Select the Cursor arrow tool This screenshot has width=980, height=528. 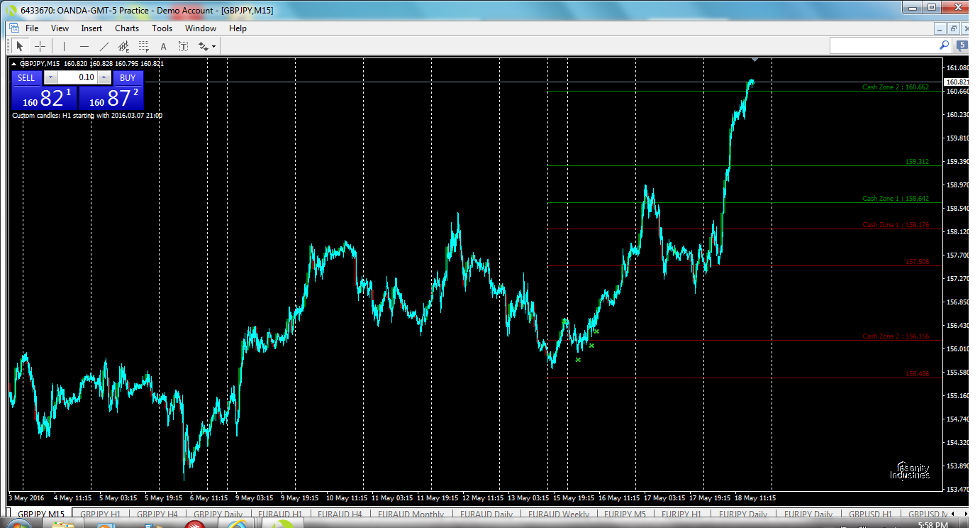(20, 46)
